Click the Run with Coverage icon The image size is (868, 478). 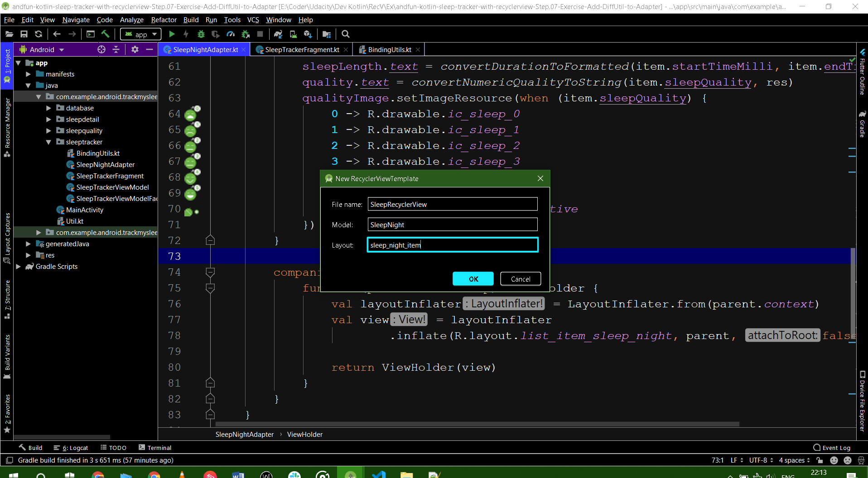click(216, 34)
